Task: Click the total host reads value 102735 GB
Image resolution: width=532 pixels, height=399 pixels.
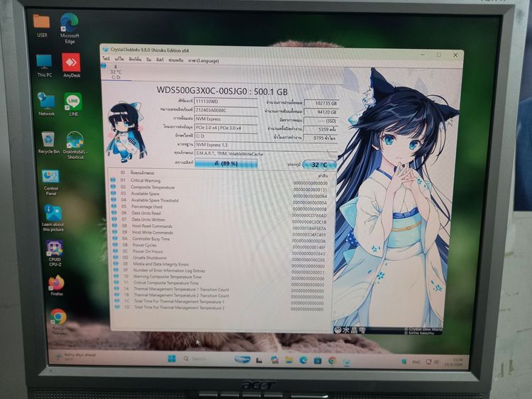Action: click(x=321, y=103)
